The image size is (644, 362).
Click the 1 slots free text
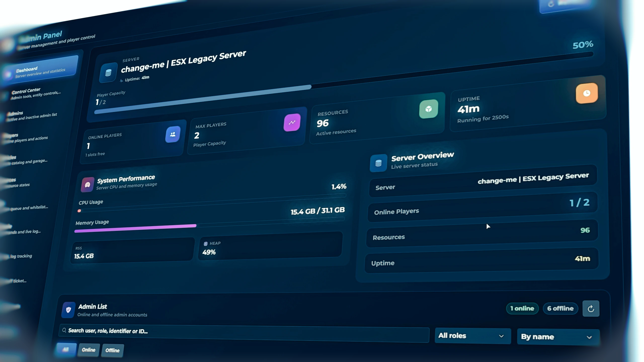coord(95,154)
